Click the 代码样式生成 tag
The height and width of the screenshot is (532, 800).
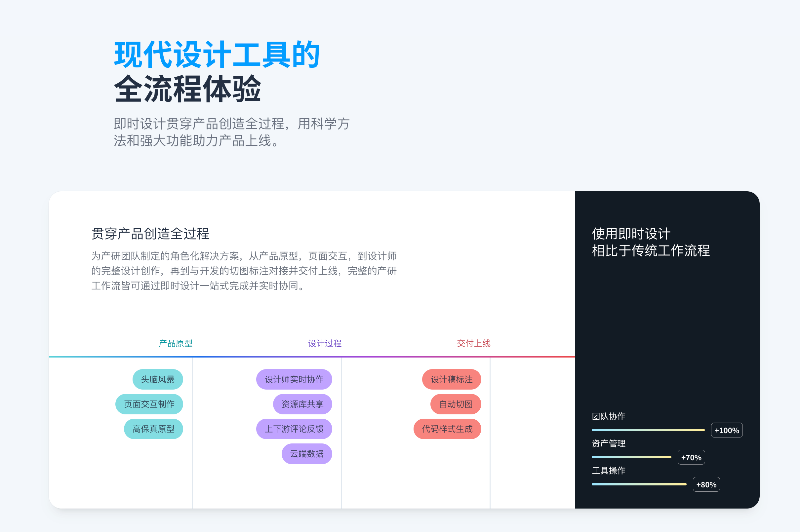[447, 429]
